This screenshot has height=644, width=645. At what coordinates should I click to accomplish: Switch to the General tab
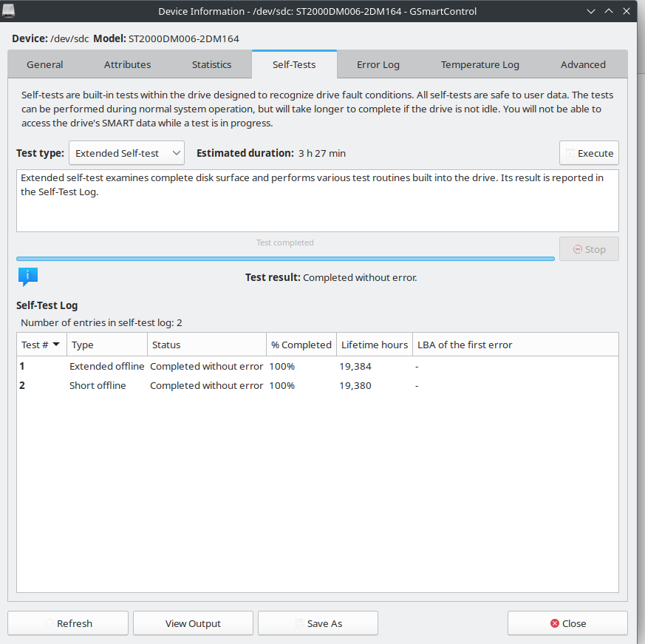point(45,64)
